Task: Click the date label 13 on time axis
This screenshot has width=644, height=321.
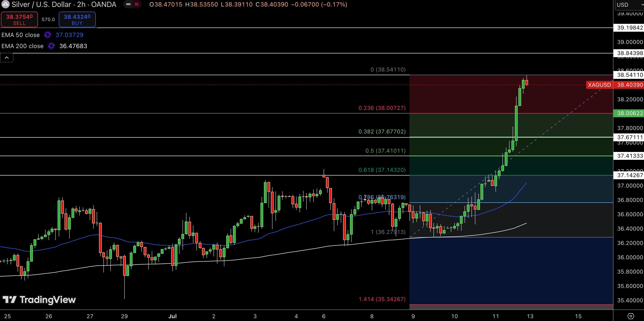Action: point(530,316)
